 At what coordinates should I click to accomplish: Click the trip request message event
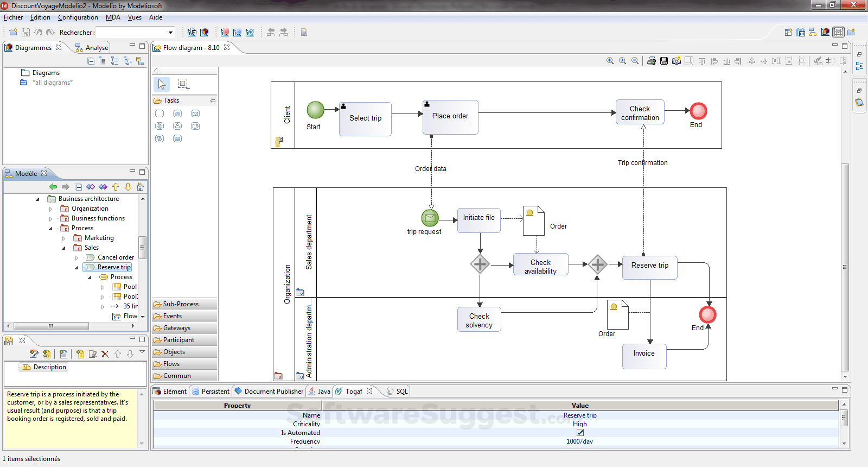(430, 218)
